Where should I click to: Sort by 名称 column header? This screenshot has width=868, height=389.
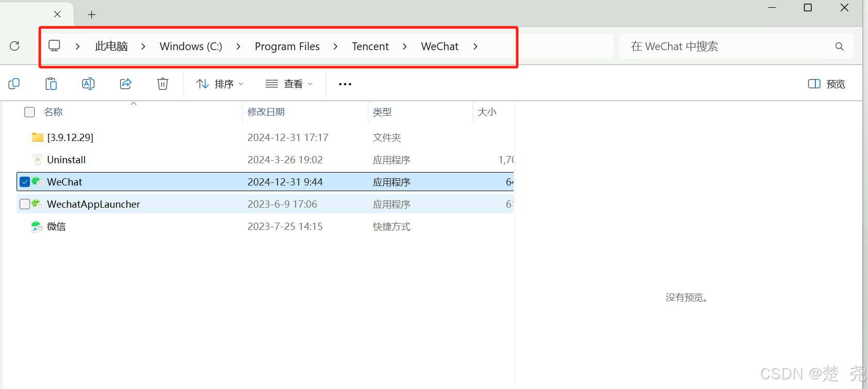point(53,112)
